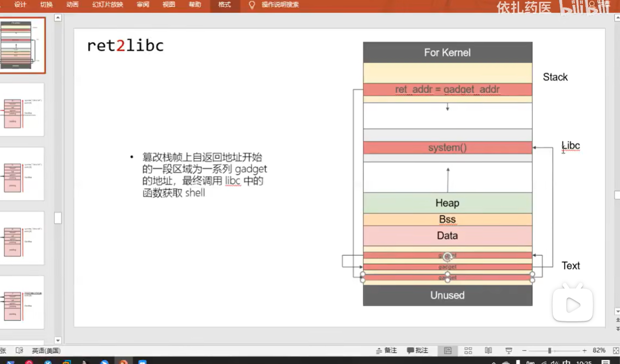Click the zoom slider handle

pyautogui.click(x=549, y=351)
